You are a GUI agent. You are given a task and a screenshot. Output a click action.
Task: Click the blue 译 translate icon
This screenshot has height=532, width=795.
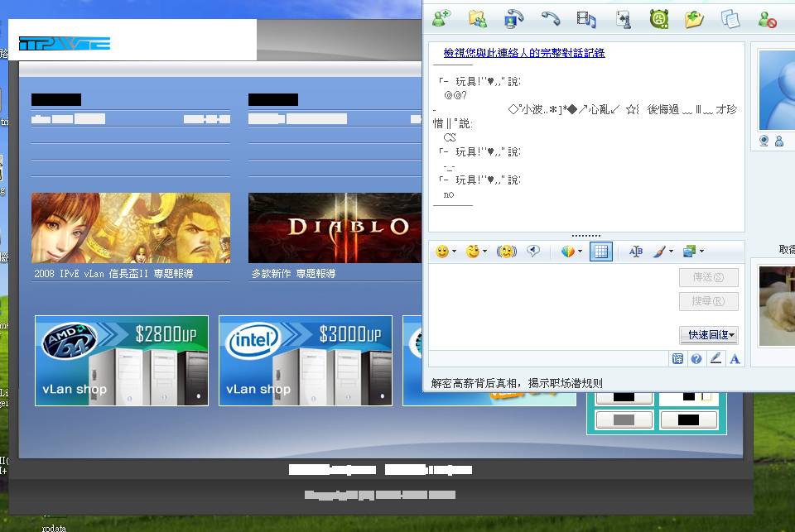pyautogui.click(x=677, y=359)
